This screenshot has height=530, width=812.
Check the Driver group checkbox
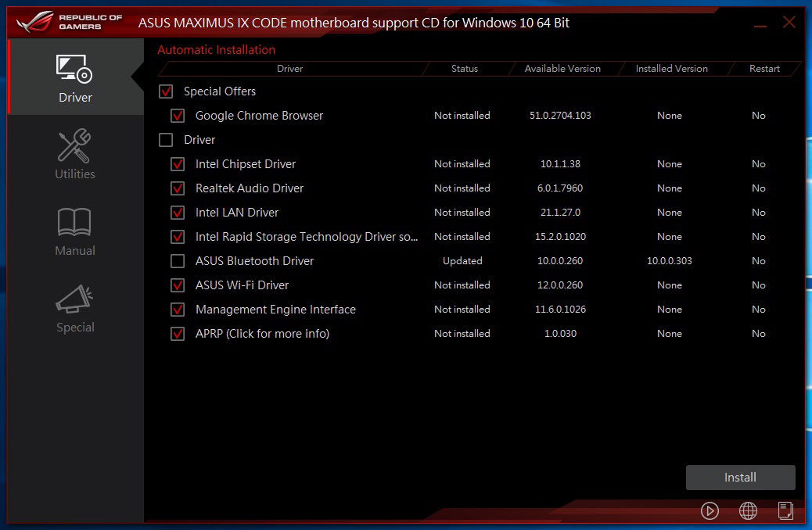166,140
